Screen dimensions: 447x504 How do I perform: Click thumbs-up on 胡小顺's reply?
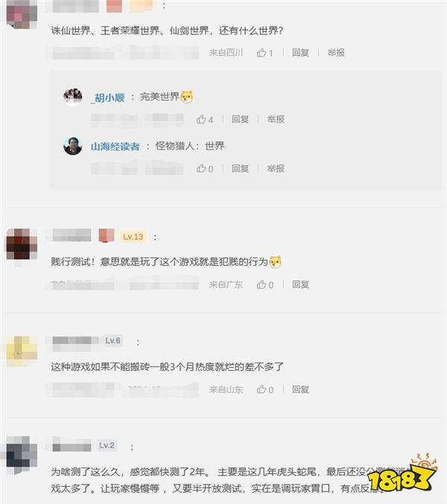205,120
